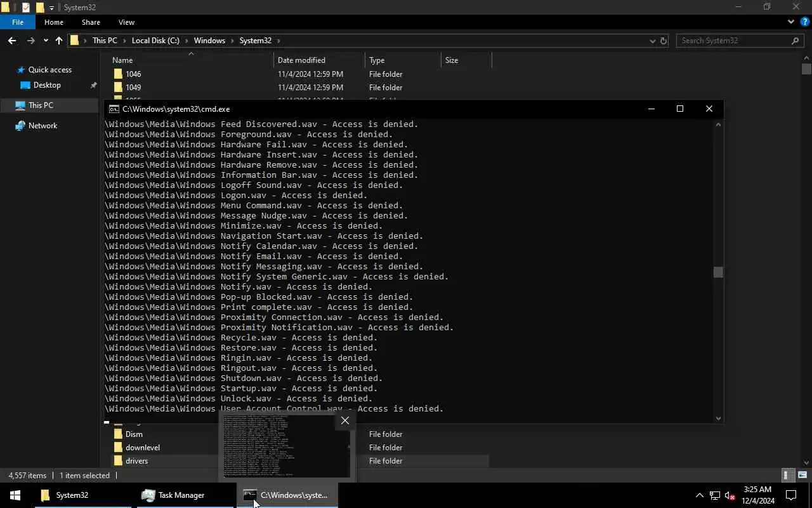This screenshot has height=508, width=812.
Task: Click cmd.exe taskbar button
Action: pyautogui.click(x=287, y=495)
